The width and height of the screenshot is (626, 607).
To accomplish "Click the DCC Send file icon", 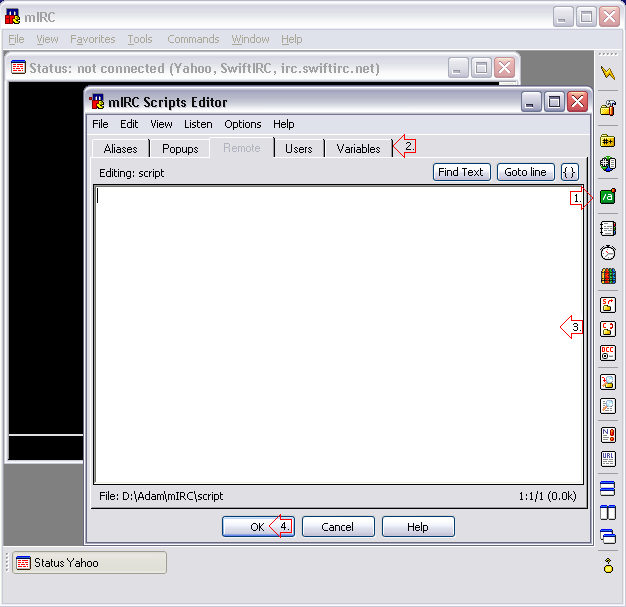I will click(x=608, y=305).
